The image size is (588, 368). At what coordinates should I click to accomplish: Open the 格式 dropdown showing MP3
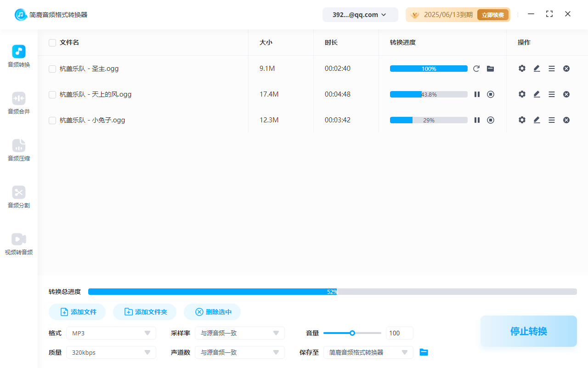(111, 333)
